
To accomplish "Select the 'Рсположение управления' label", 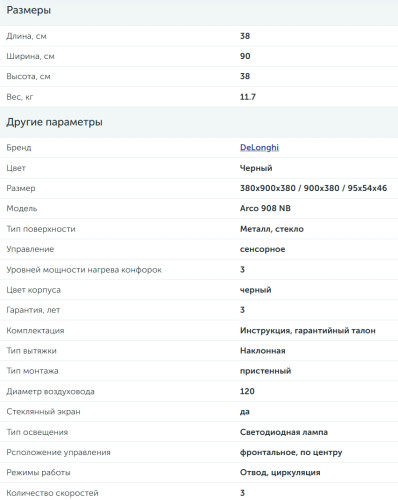I will pyautogui.click(x=58, y=452).
